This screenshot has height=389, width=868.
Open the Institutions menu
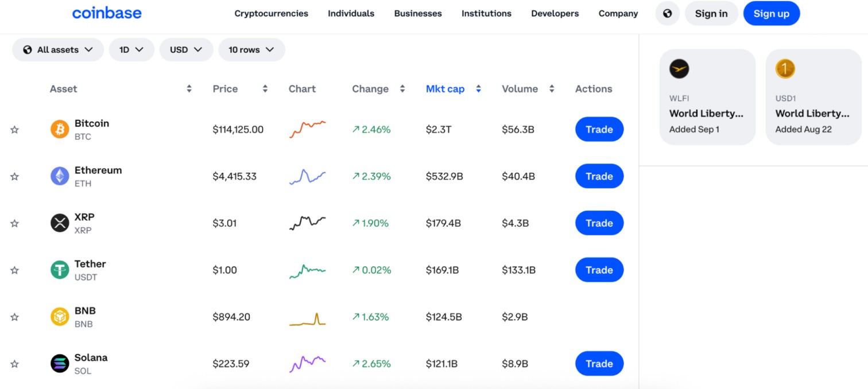coord(486,13)
